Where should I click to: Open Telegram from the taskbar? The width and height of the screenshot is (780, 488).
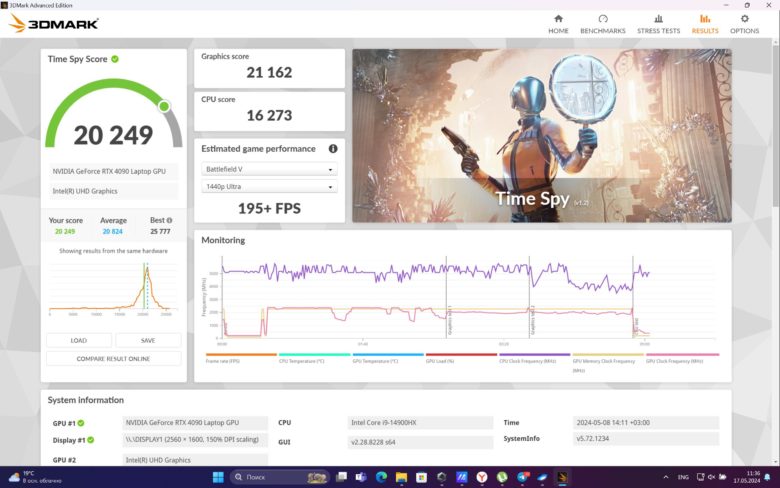522,478
